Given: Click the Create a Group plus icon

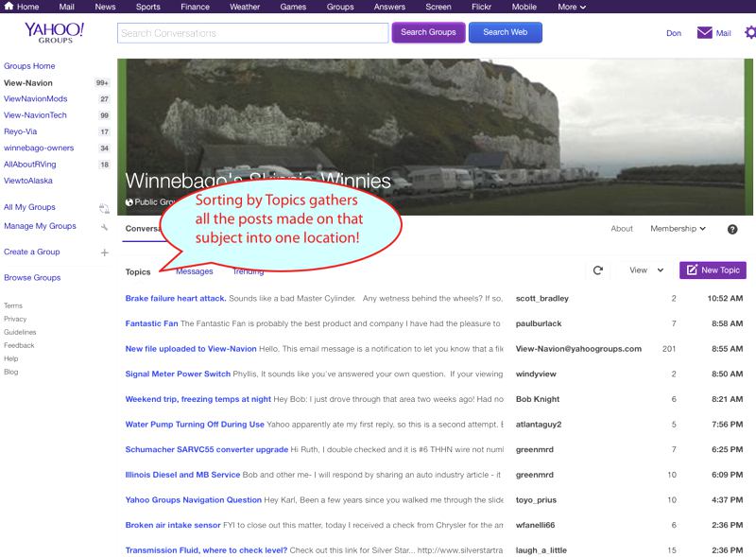Looking at the screenshot, I should coord(104,252).
